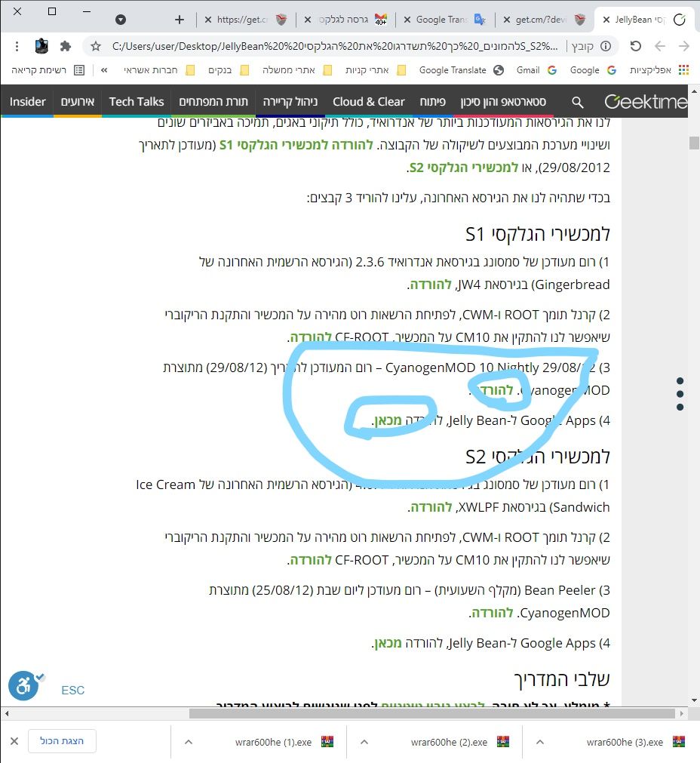
Task: Open the סטארטאפ והון סיכון menu item
Action: [x=503, y=102]
